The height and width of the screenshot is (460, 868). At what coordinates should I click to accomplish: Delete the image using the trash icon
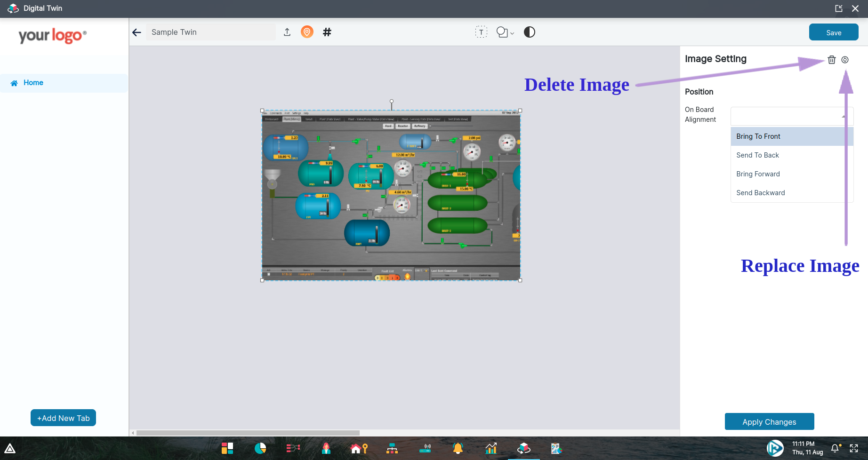[831, 60]
